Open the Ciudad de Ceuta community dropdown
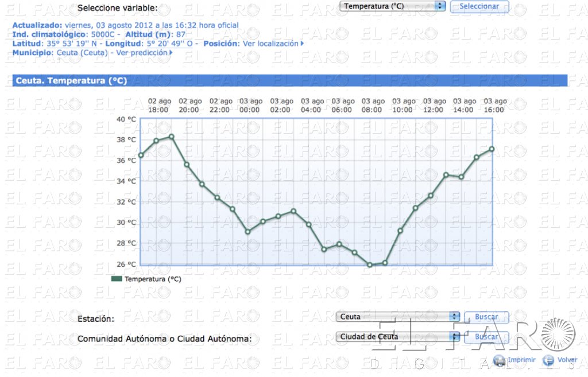This screenshot has height=377, width=588. [398, 336]
